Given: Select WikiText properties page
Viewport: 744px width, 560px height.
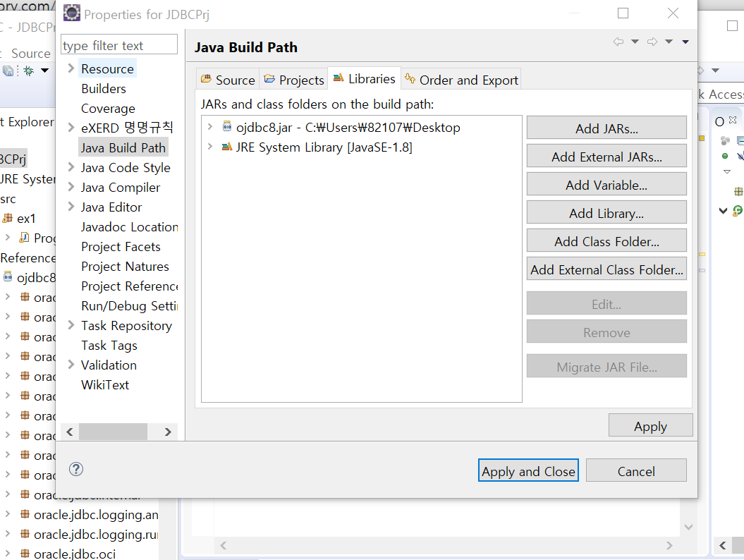Looking at the screenshot, I should pos(105,385).
